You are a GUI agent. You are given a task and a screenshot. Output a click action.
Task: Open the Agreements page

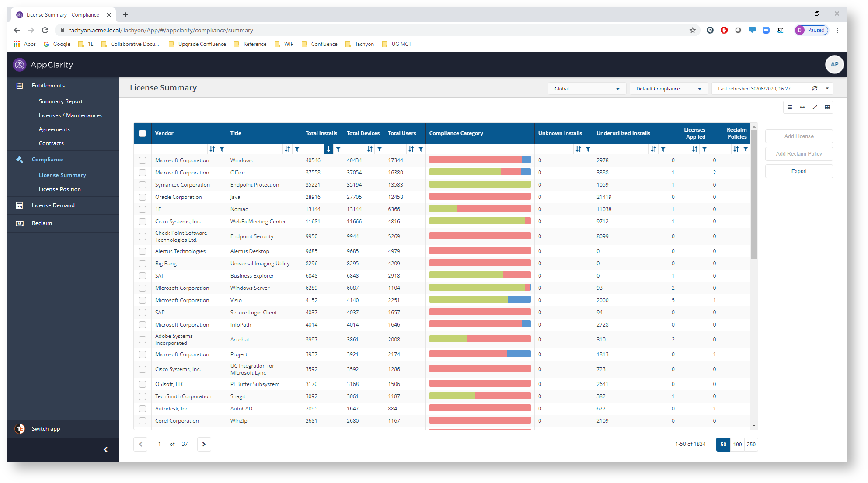(54, 129)
